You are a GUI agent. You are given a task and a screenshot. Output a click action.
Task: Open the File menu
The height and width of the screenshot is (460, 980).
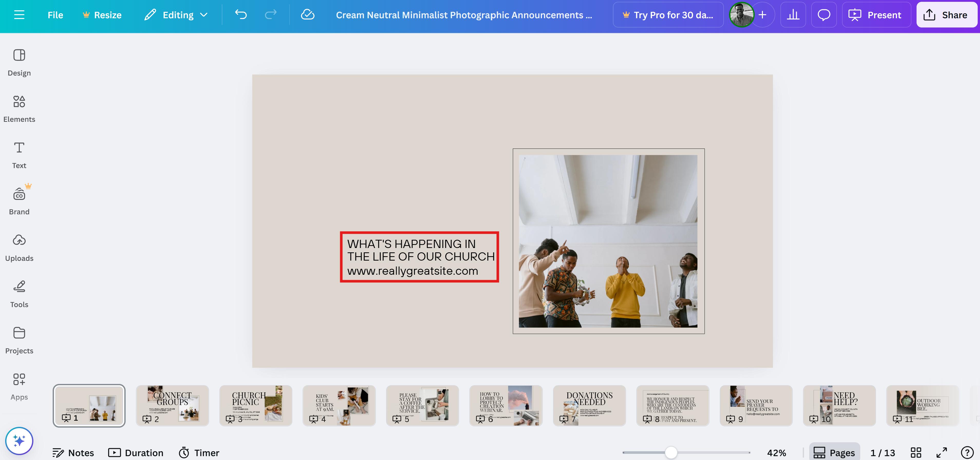click(55, 15)
